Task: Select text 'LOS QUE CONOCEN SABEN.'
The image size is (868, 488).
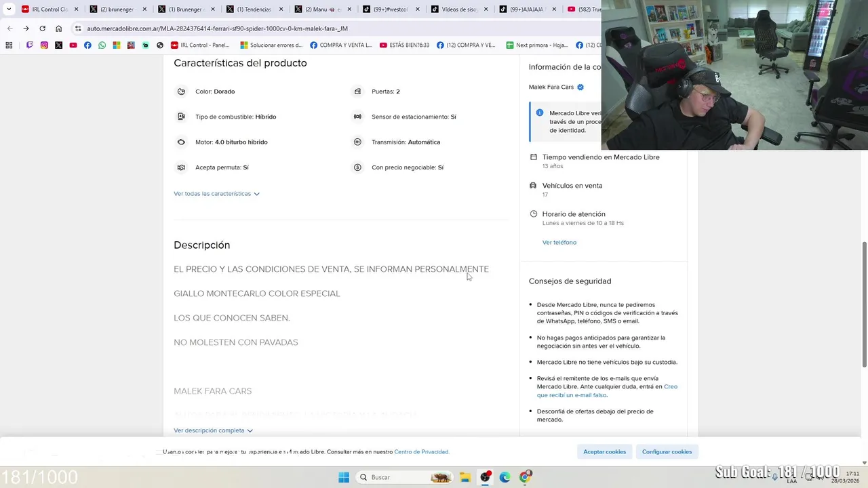Action: (x=232, y=318)
